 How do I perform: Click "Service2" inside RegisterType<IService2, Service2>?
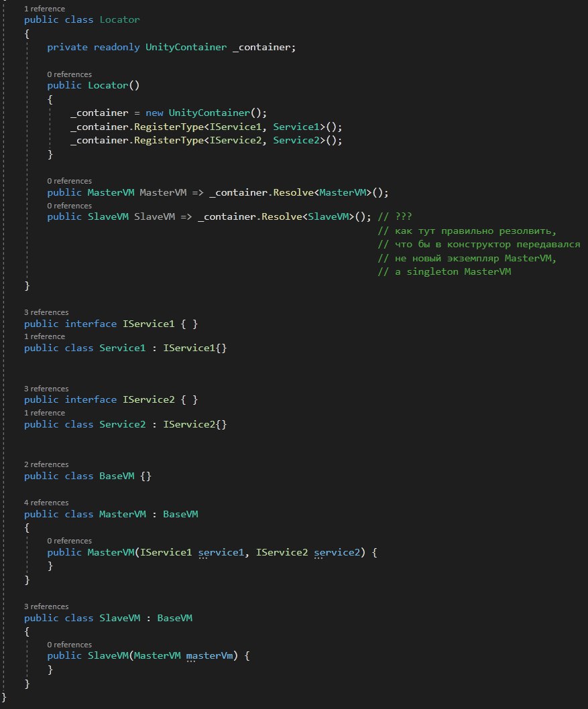point(296,141)
